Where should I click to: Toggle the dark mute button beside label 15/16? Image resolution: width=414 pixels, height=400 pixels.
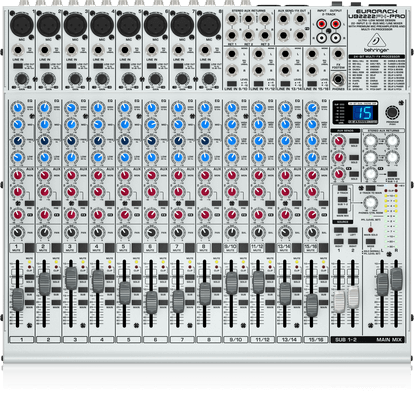[x=323, y=248]
